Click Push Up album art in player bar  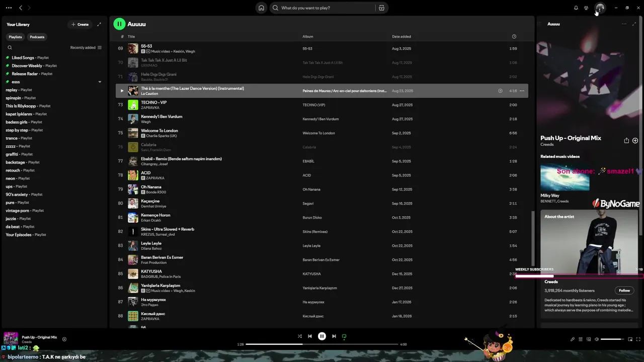[11, 339]
